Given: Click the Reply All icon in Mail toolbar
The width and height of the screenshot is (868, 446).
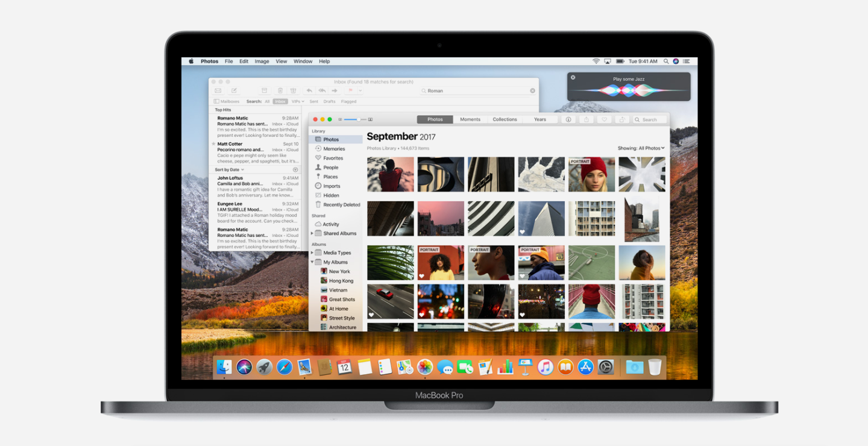Looking at the screenshot, I should pos(322,90).
